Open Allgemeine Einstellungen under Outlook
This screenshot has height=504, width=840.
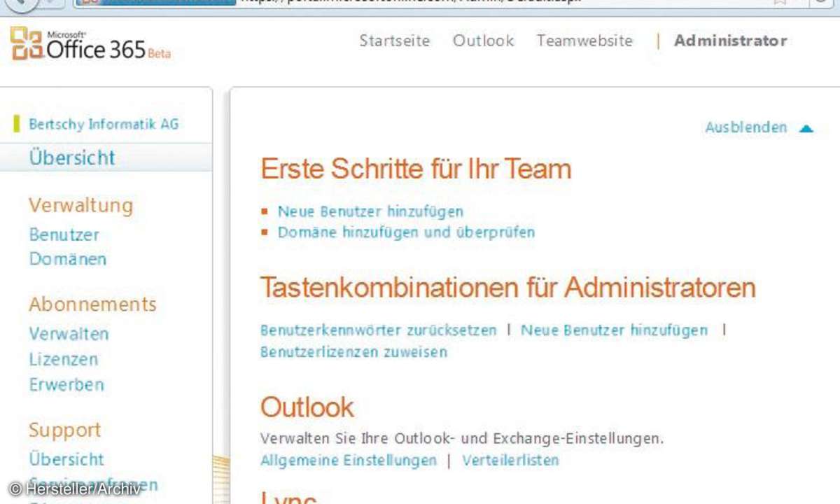348,460
